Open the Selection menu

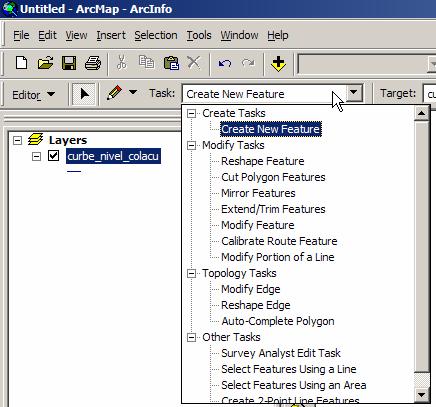tap(156, 35)
